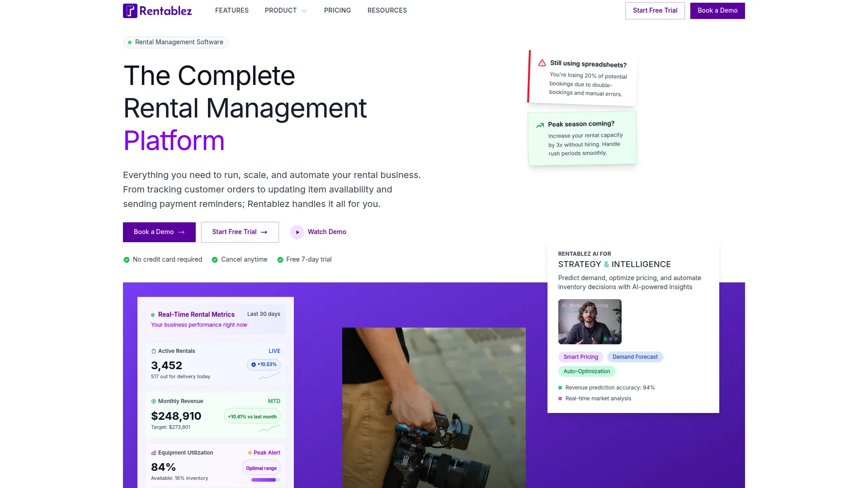Screen dimensions: 868x488
Task: Click the Rental Management Software badge
Action: pos(175,42)
